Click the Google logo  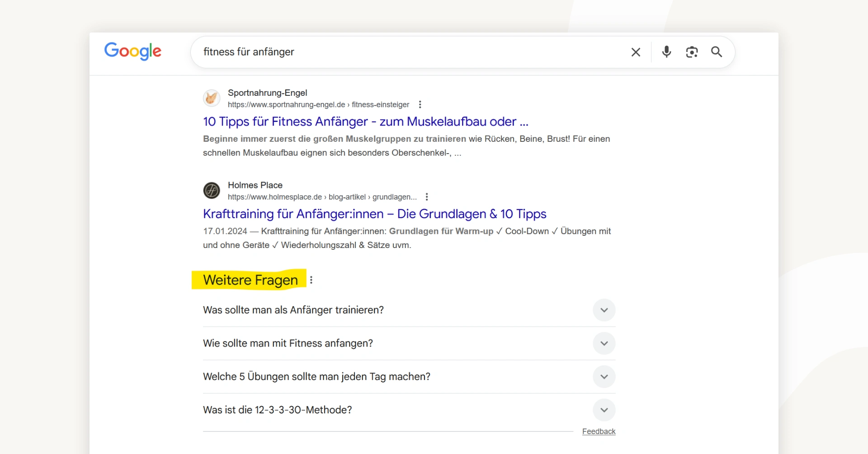(133, 51)
